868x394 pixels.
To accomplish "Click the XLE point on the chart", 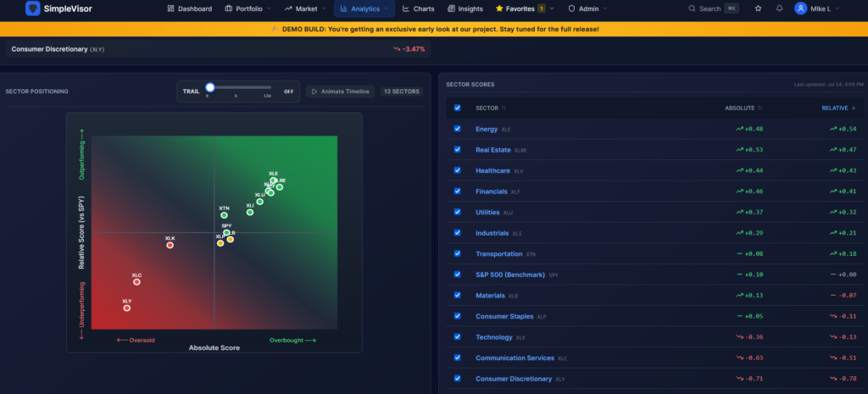I will tap(274, 180).
